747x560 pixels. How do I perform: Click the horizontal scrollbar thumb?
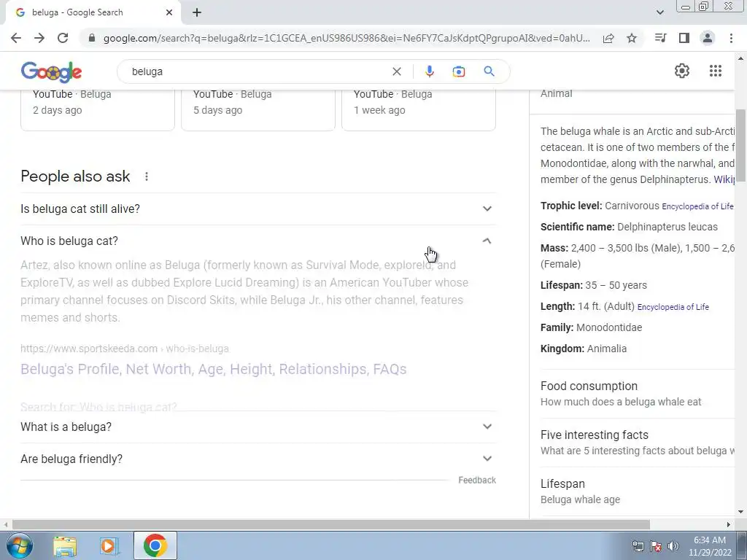click(x=330, y=524)
